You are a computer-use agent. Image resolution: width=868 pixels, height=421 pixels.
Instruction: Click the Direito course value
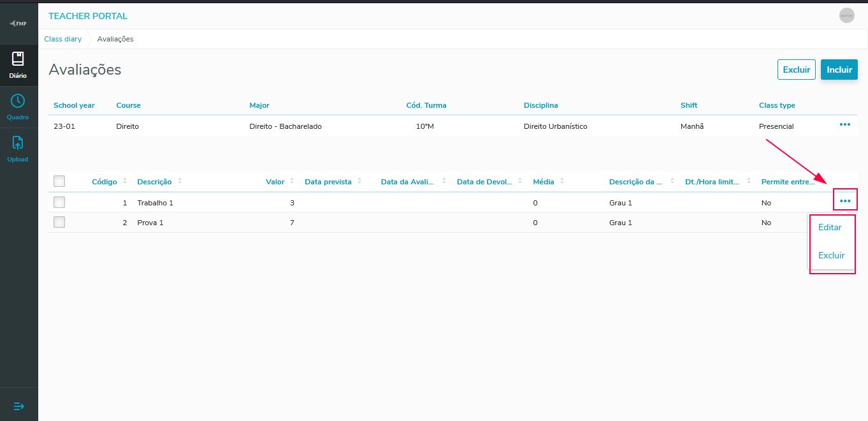(x=127, y=126)
